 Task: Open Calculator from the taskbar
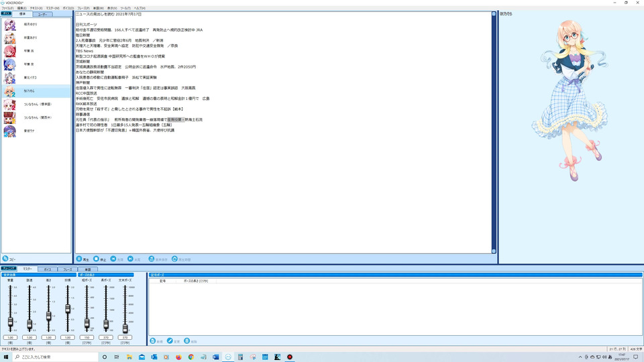pos(240,357)
